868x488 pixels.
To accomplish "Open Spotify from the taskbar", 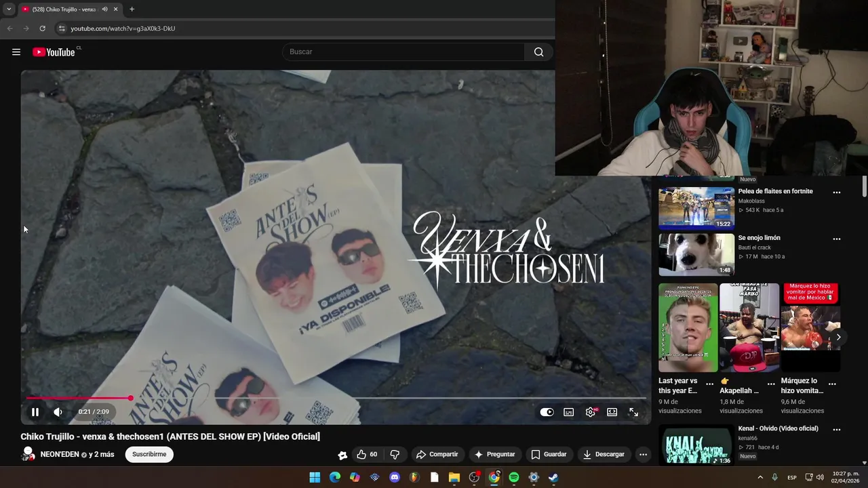I will (x=514, y=477).
